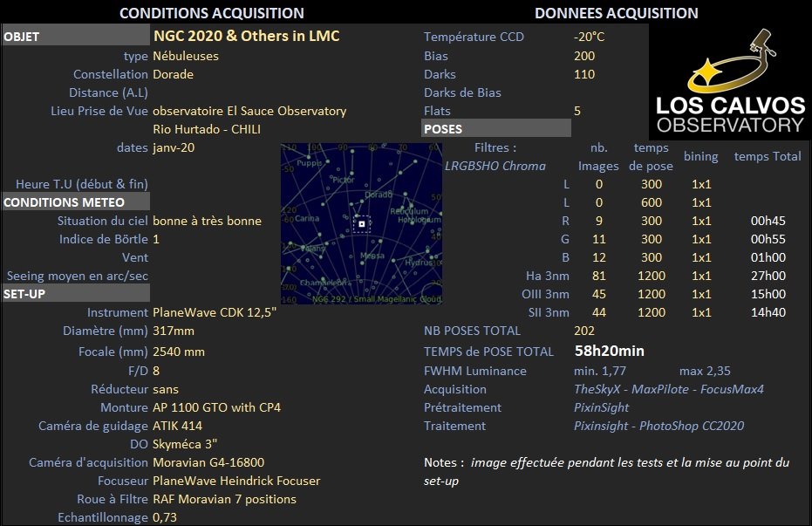Click the total exposure '58h20min'

coord(609,351)
